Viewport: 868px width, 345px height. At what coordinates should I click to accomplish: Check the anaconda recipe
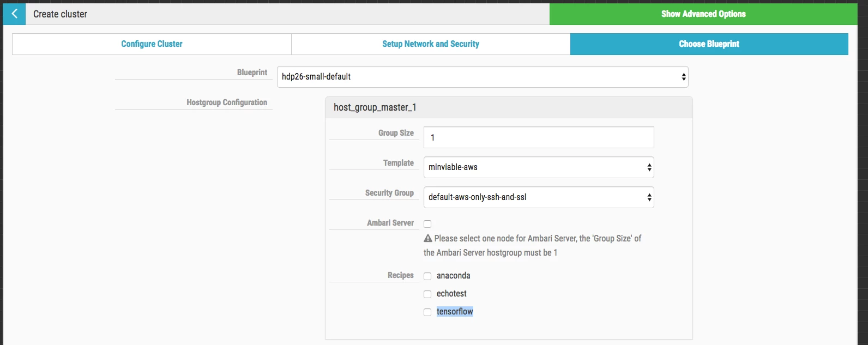point(427,276)
